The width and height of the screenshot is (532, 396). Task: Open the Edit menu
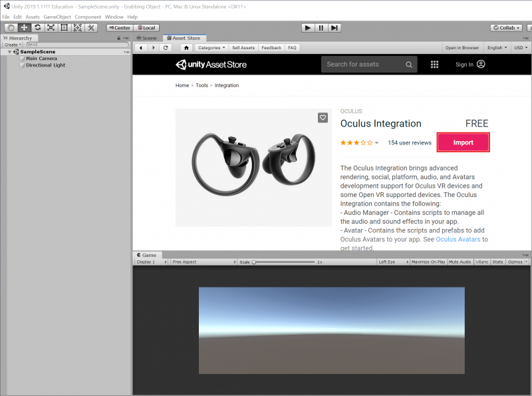pos(17,17)
